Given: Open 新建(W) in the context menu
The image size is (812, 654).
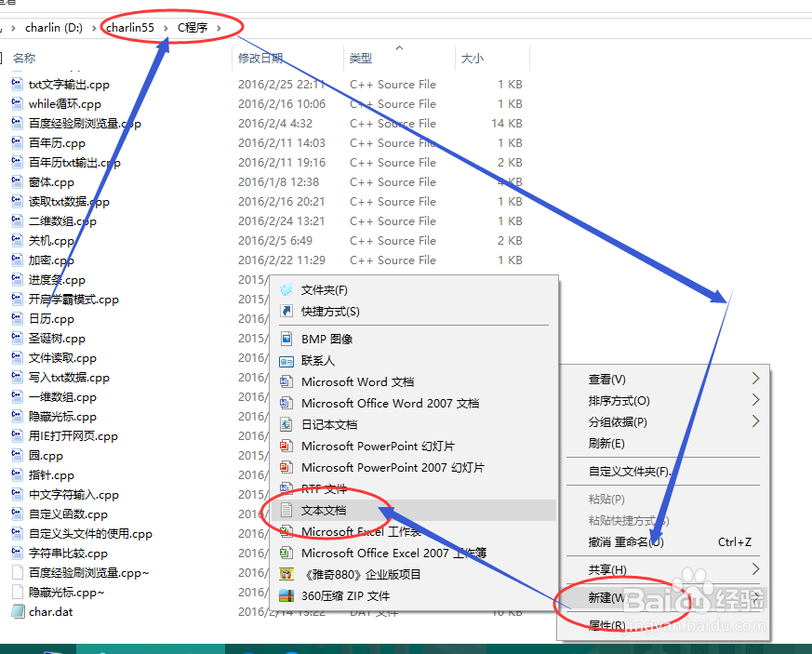Looking at the screenshot, I should pos(663,597).
